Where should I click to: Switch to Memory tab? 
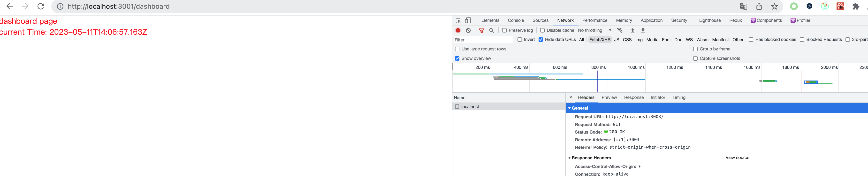pos(624,20)
